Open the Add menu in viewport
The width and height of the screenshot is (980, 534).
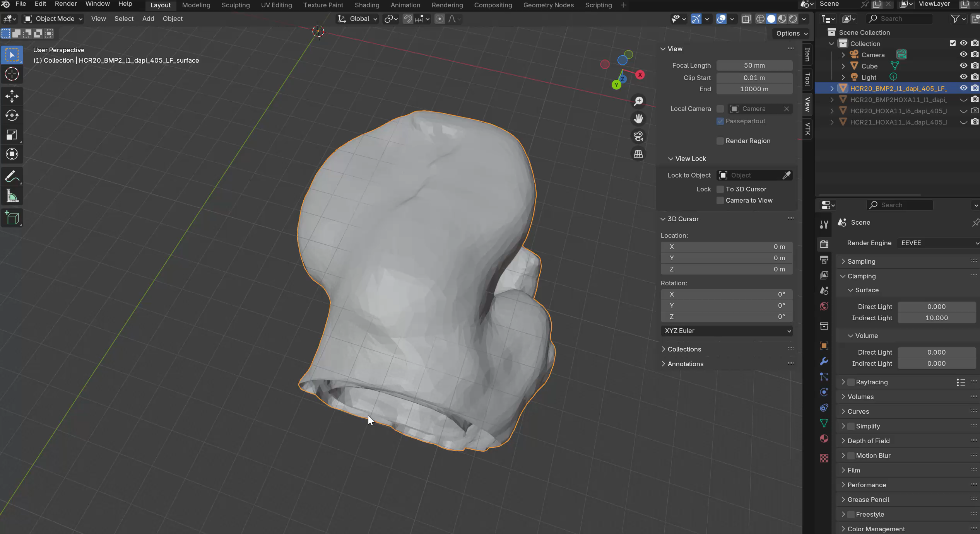pos(148,19)
